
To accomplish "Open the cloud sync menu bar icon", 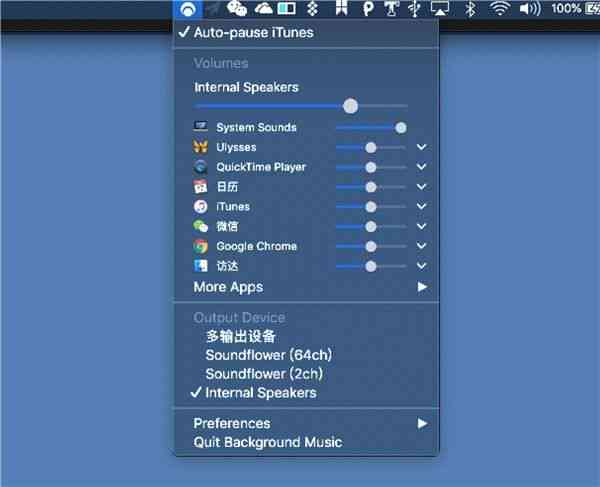I will [264, 8].
